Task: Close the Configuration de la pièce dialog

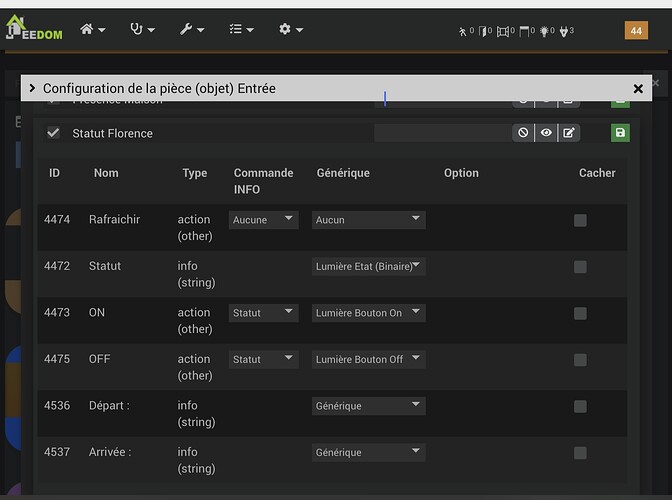Action: coord(638,89)
